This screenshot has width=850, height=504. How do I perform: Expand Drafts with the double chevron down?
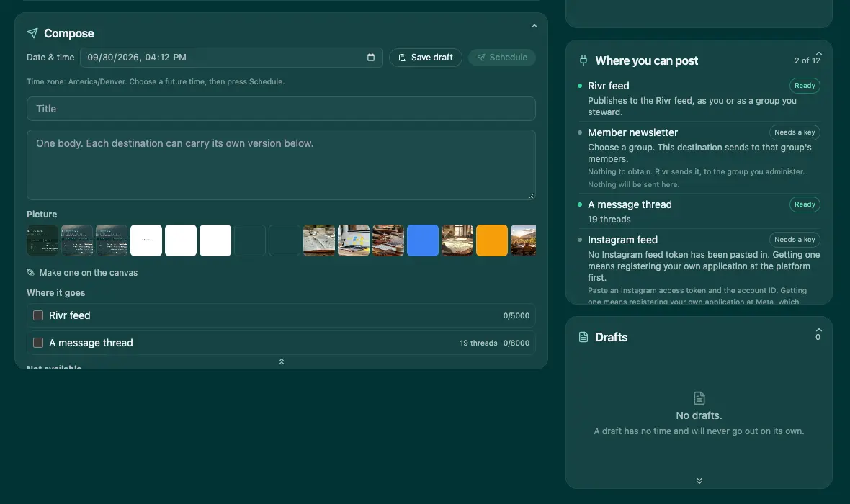(699, 481)
